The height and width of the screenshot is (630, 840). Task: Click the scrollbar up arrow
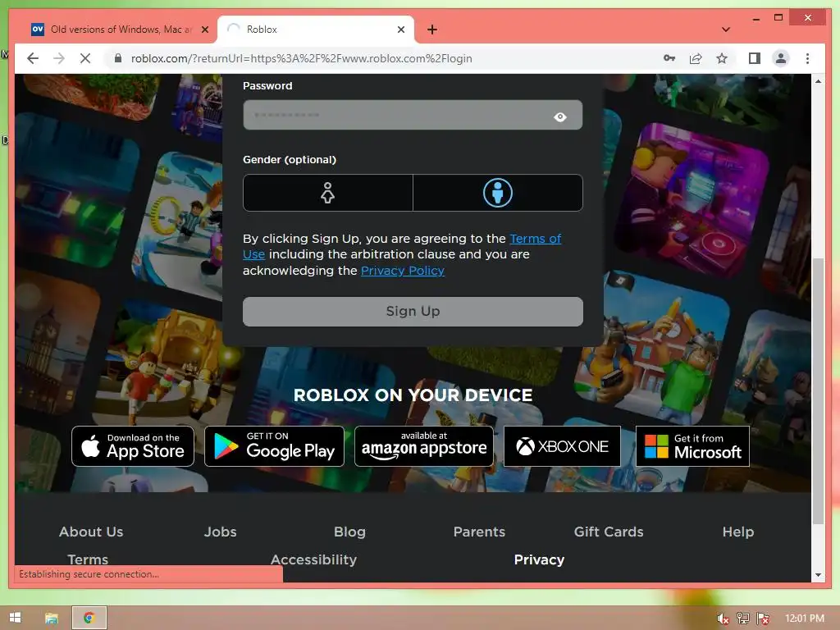pyautogui.click(x=818, y=81)
